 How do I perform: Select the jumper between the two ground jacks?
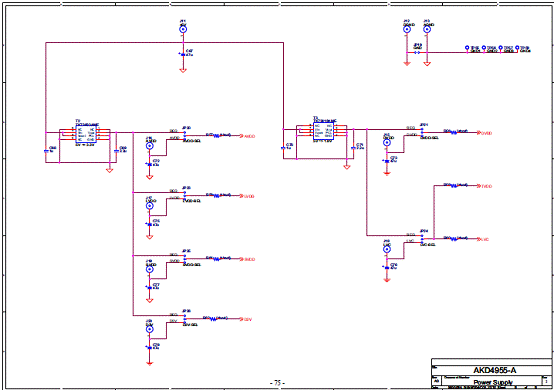pos(417,53)
